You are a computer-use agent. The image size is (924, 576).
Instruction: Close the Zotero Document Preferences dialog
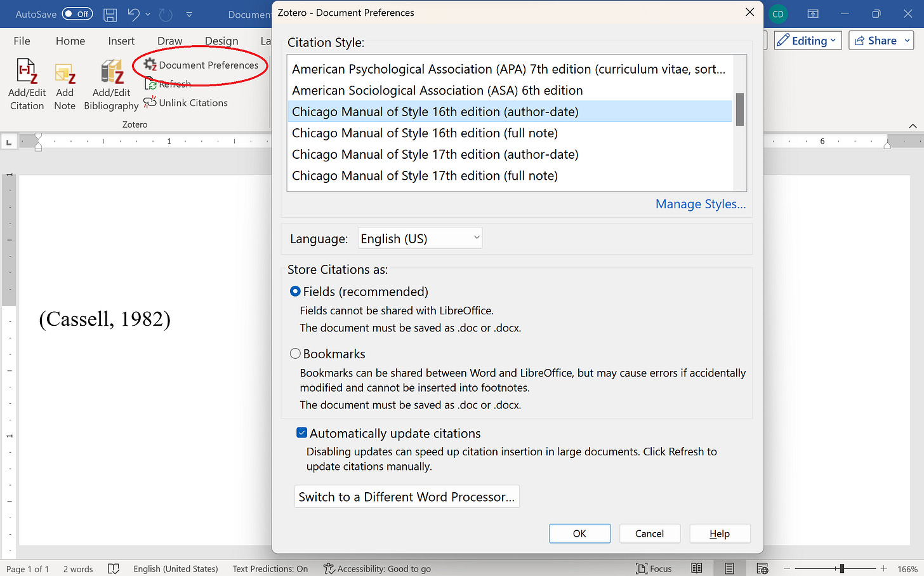pyautogui.click(x=749, y=13)
